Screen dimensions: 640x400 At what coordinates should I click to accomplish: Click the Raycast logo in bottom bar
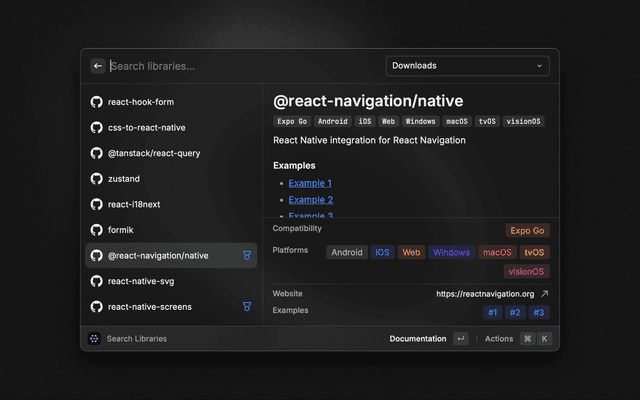(x=94, y=339)
